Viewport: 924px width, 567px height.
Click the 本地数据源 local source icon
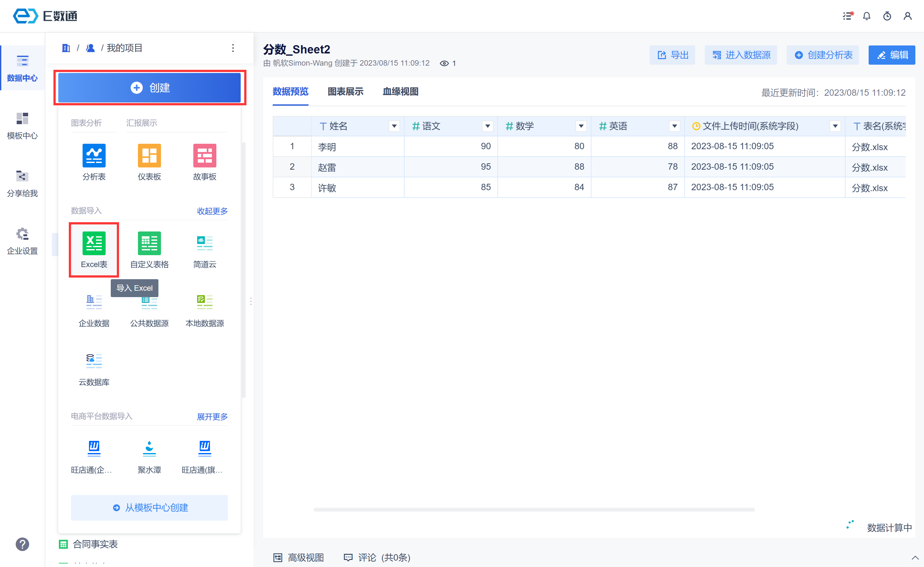(205, 302)
